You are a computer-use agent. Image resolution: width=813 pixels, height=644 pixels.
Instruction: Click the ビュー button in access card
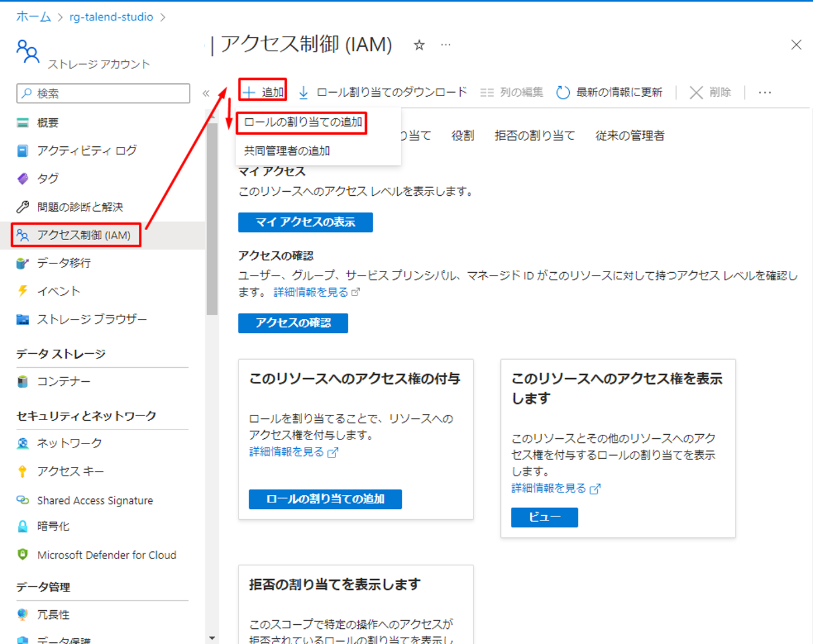coord(544,517)
